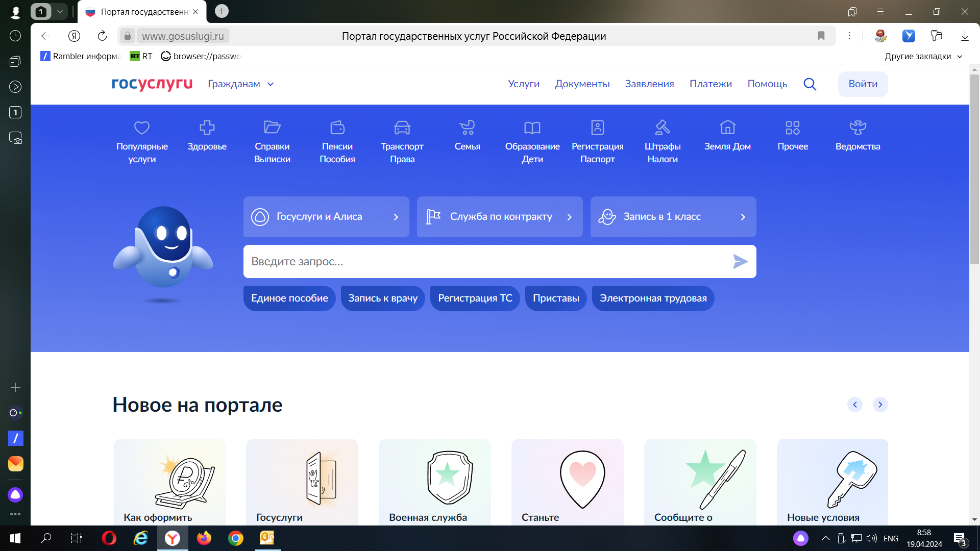980x551 pixels.
Task: Click the search magnifier icon in header
Action: 810,84
